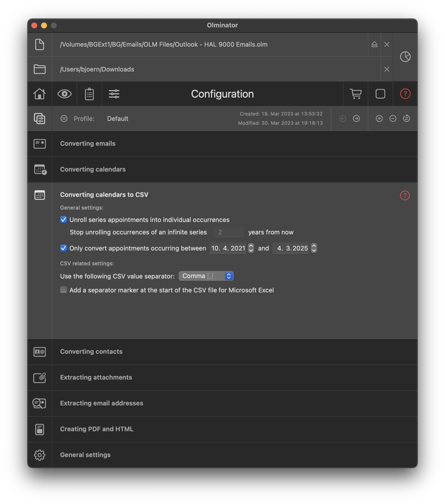Clear the Downloads output folder path
The image size is (445, 504).
click(x=387, y=69)
